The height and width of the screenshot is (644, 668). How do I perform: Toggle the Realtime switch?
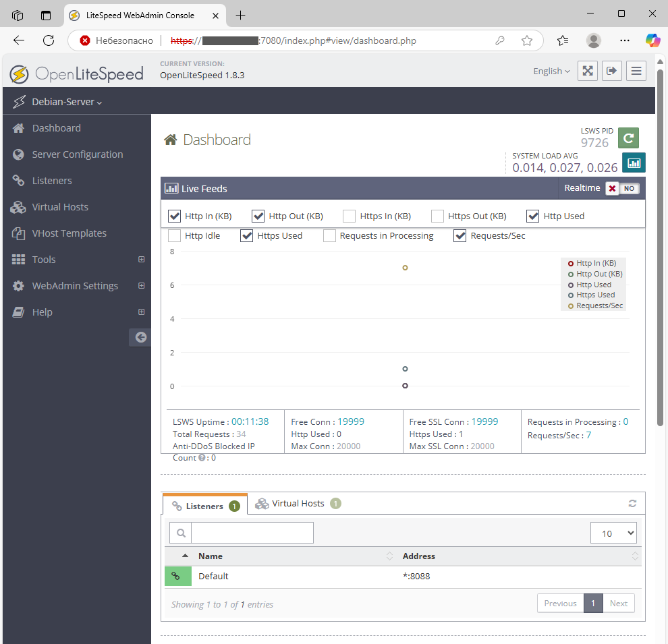622,189
